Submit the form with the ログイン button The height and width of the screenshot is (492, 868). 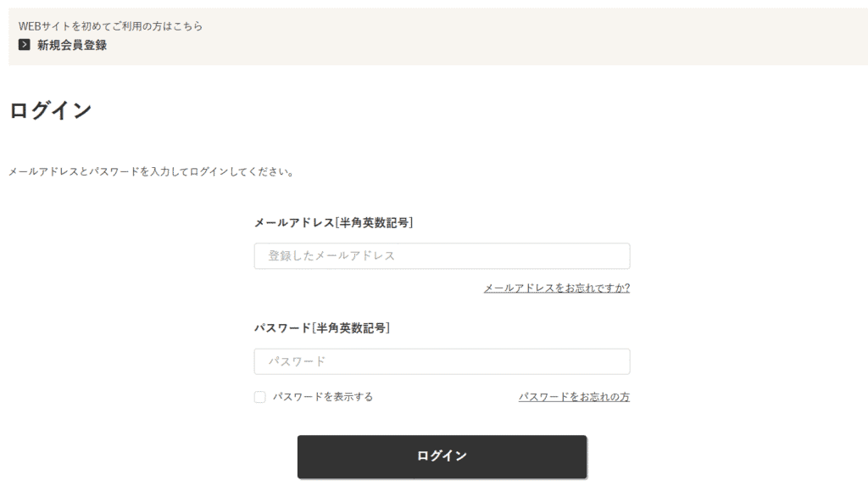pos(442,456)
